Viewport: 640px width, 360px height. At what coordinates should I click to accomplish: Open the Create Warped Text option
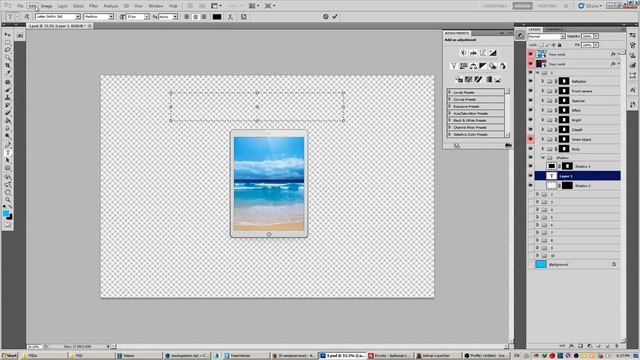tap(230, 17)
